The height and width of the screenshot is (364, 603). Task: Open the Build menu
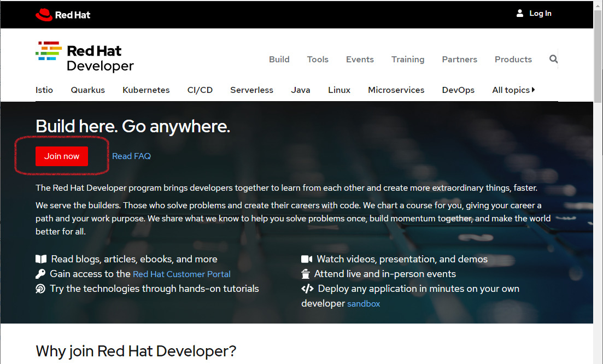tap(279, 59)
